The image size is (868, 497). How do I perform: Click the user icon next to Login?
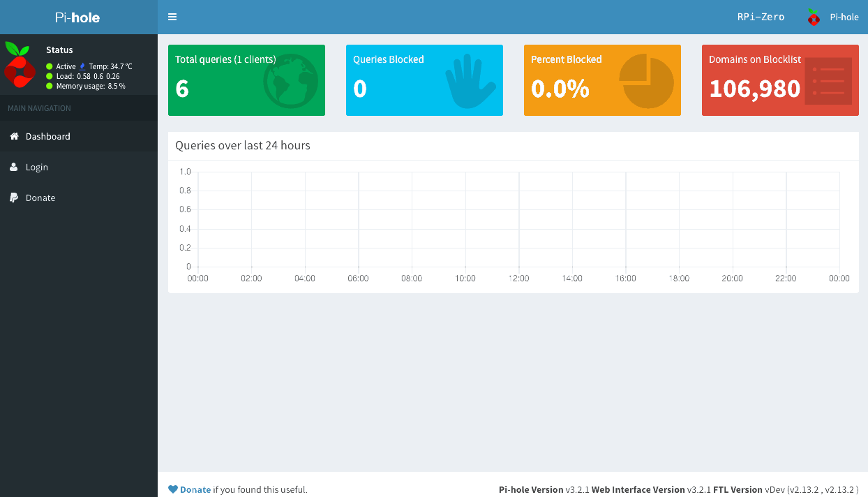pos(14,167)
